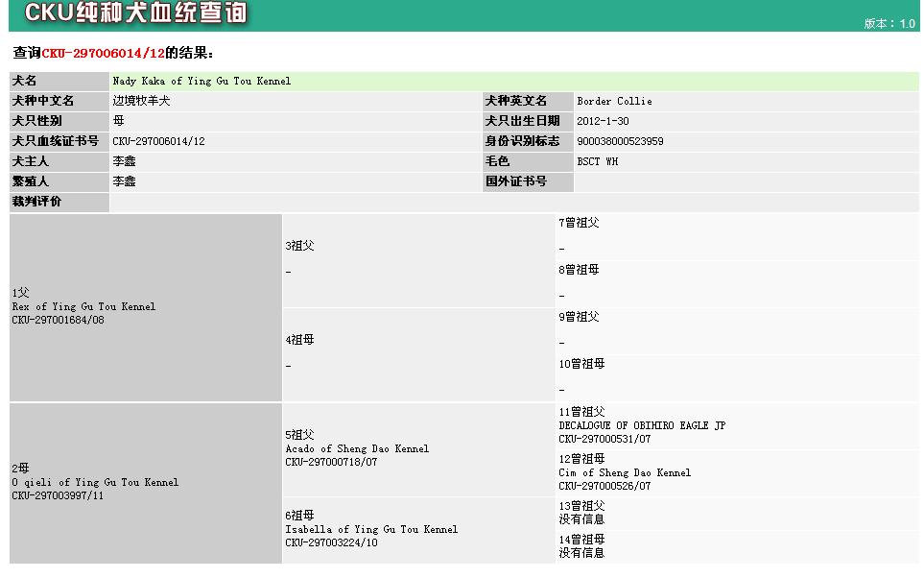Image resolution: width=924 pixels, height=578 pixels.
Task: Click the 裁判评价 label
Action: tap(36, 201)
